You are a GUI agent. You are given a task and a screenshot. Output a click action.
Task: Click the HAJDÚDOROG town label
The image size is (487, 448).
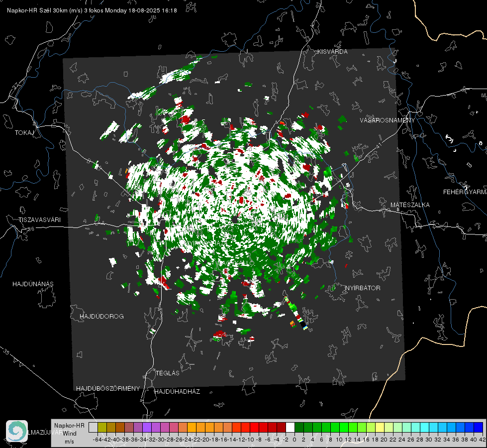click(x=101, y=317)
